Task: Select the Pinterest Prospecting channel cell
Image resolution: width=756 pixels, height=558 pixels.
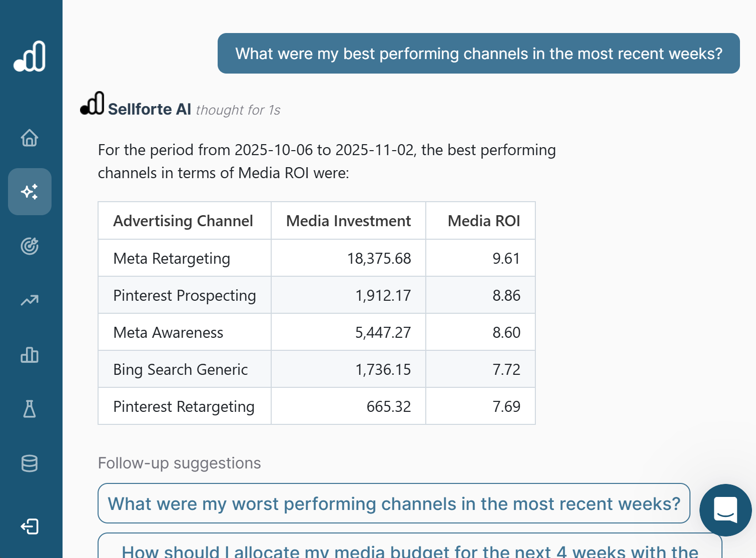Action: (x=185, y=295)
